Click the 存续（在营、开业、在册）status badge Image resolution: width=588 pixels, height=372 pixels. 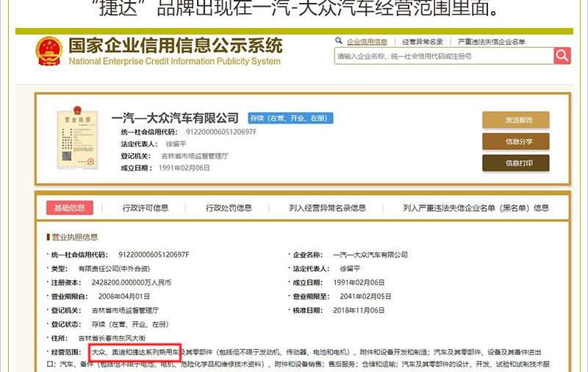click(x=290, y=118)
